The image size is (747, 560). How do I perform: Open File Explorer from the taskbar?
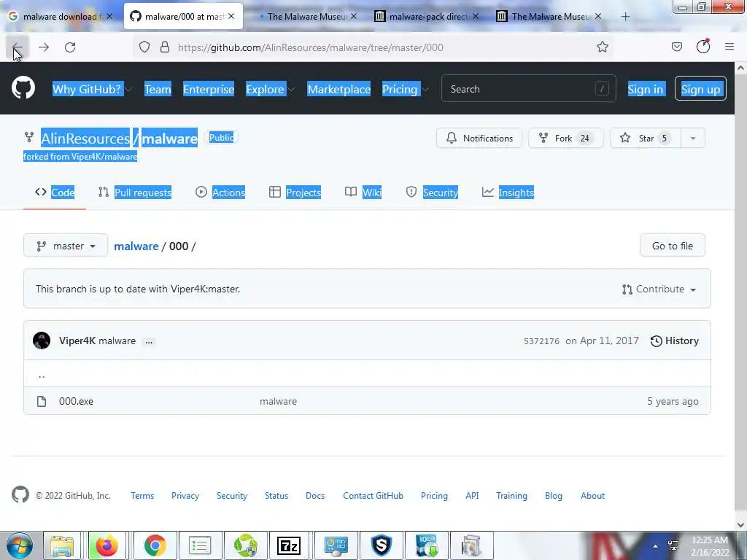(x=63, y=545)
